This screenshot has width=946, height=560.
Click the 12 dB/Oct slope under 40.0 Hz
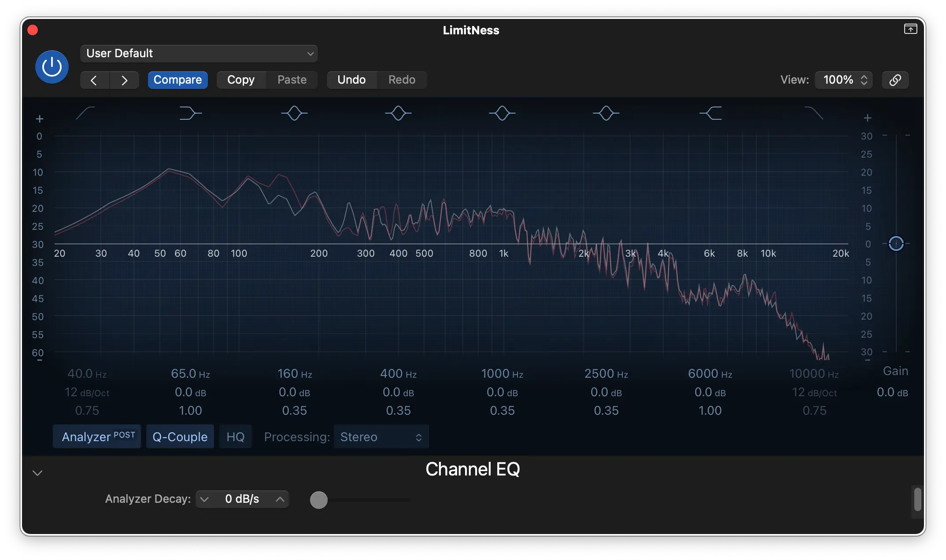click(87, 392)
